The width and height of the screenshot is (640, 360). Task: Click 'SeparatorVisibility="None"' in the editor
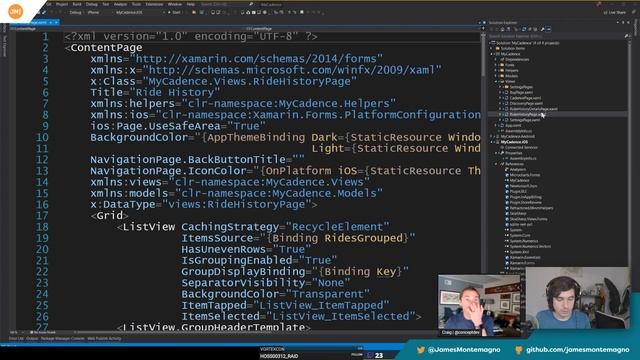tap(266, 283)
